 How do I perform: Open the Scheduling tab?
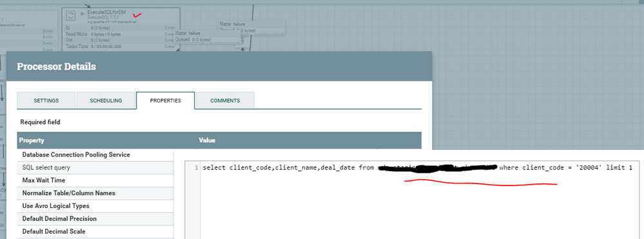(x=106, y=100)
